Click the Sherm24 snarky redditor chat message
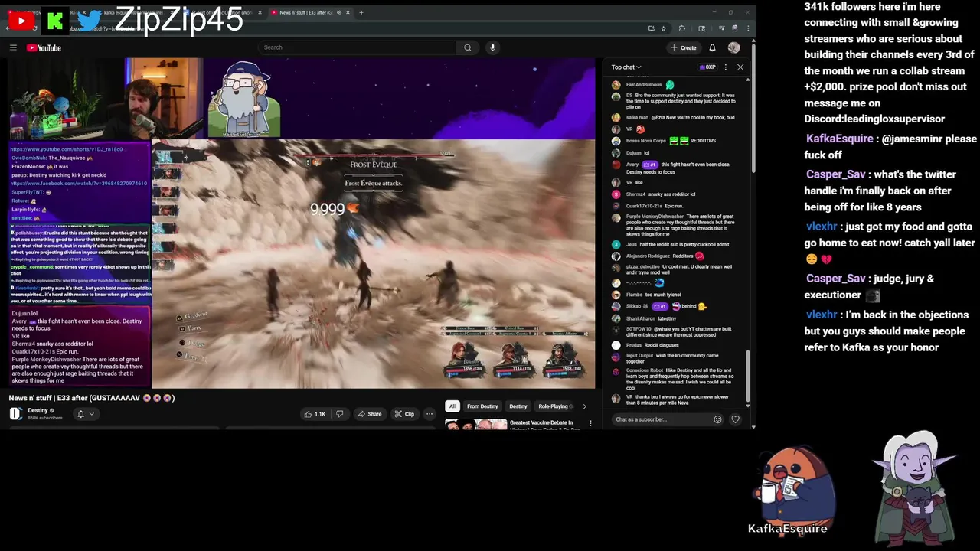Screen dimensions: 980x551 pyautogui.click(x=660, y=194)
